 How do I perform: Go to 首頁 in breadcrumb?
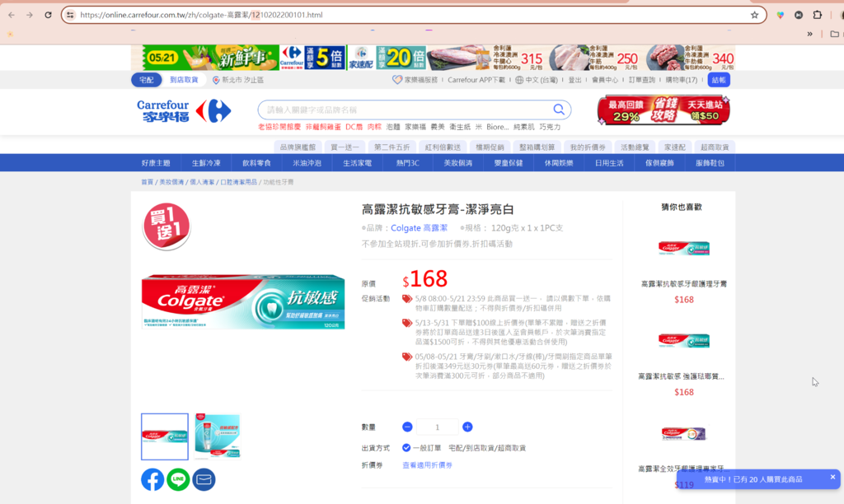click(147, 182)
